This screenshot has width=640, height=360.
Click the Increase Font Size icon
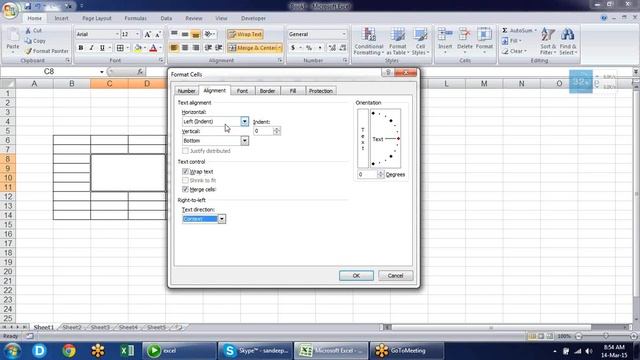(148, 34)
